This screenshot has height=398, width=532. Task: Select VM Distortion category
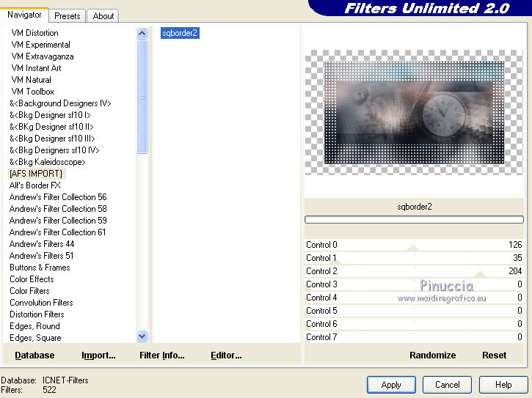(35, 33)
